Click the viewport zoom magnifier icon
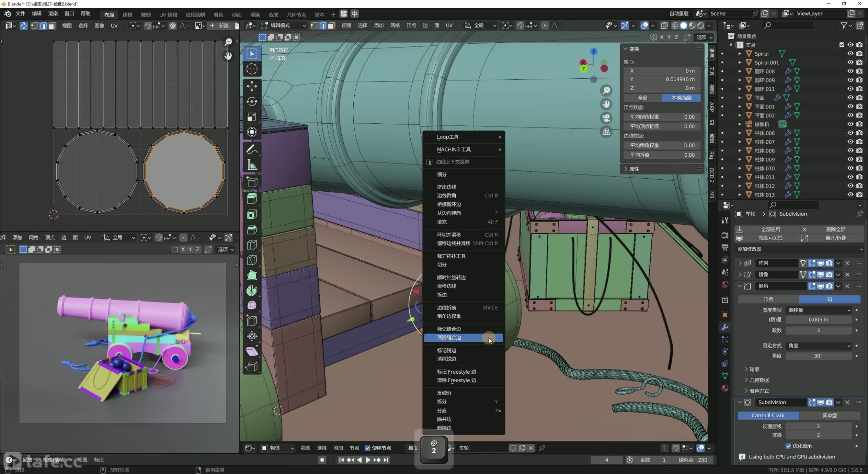This screenshot has width=868, height=474. 606,91
